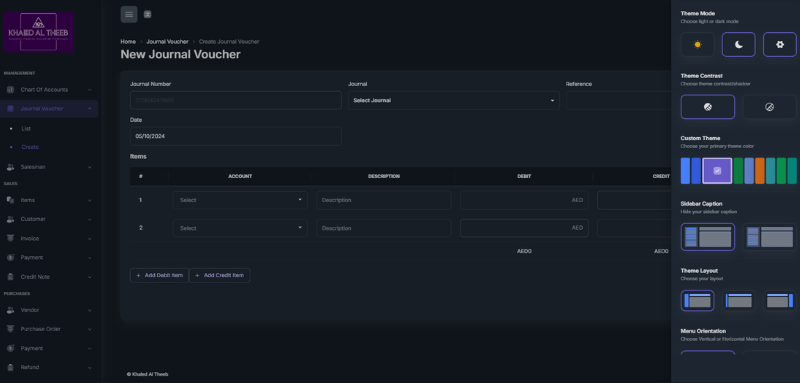This screenshot has width=800, height=383.
Task: Select the orange theme color swatch
Action: [x=760, y=171]
